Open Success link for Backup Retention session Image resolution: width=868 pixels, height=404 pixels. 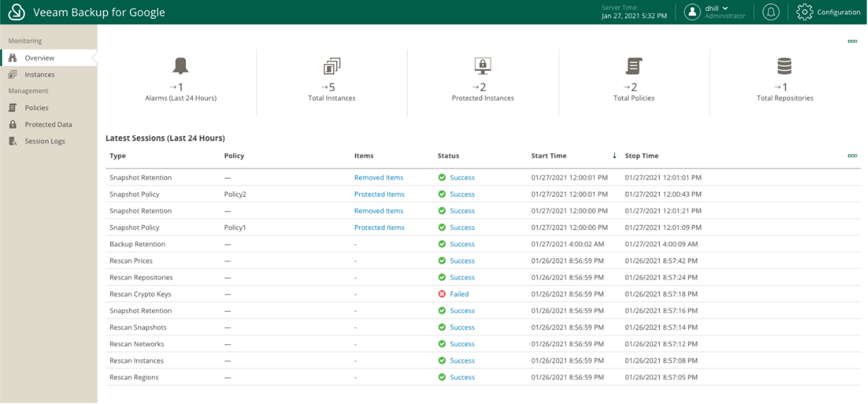pyautogui.click(x=462, y=244)
